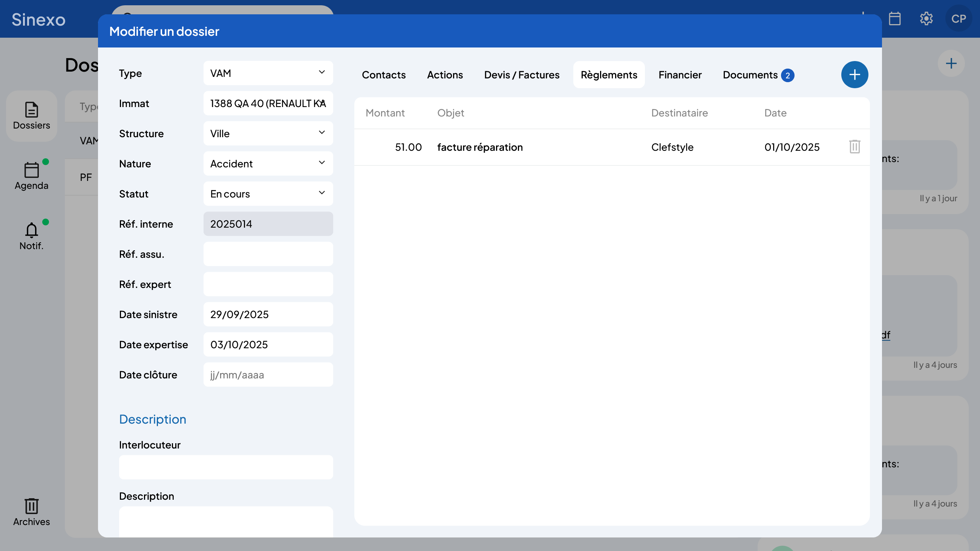The width and height of the screenshot is (980, 551).
Task: Switch to the Contacts tab
Action: pos(383,75)
